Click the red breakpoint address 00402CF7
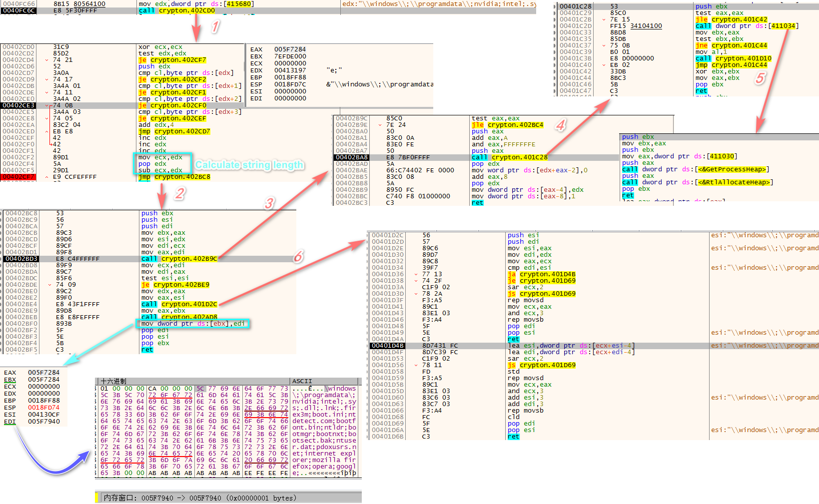The image size is (819, 504). [x=18, y=177]
